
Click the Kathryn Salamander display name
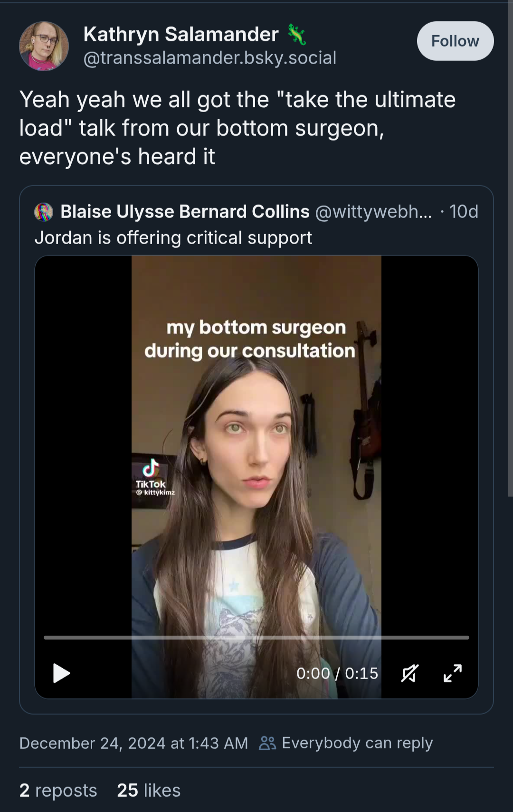[x=180, y=34]
